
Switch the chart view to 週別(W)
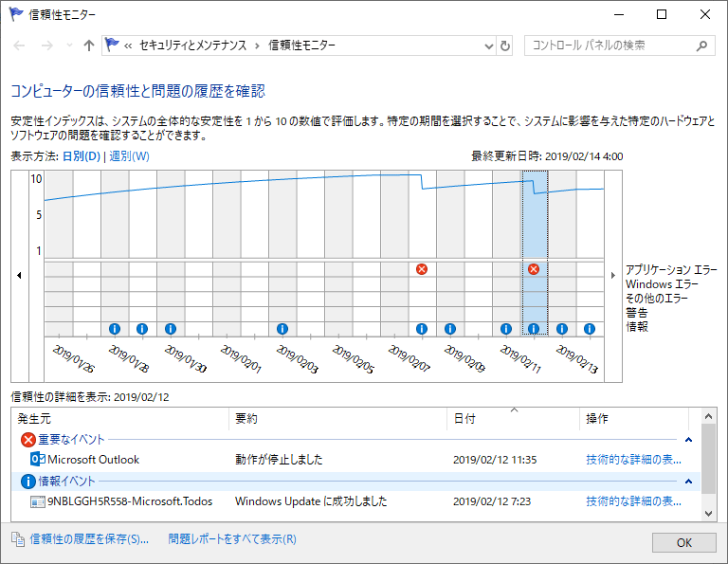tap(129, 156)
